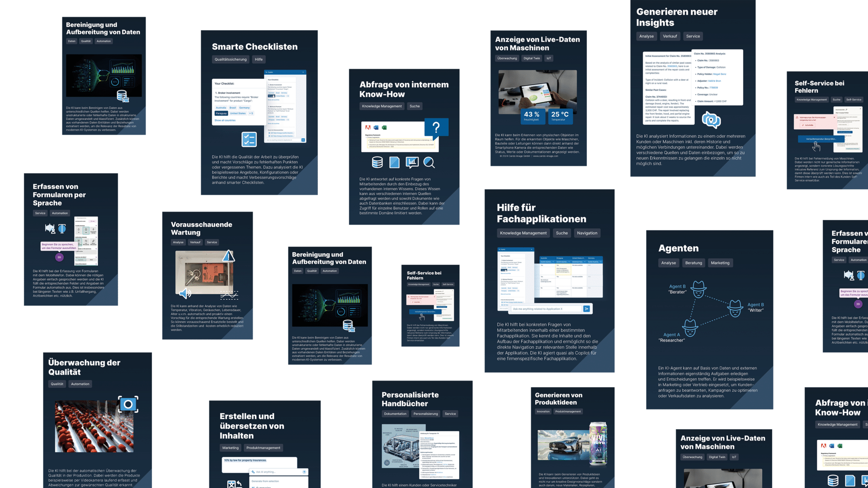The width and height of the screenshot is (868, 488).
Task: Click the checklist icon in Smarte Checklisten card
Action: click(x=249, y=139)
